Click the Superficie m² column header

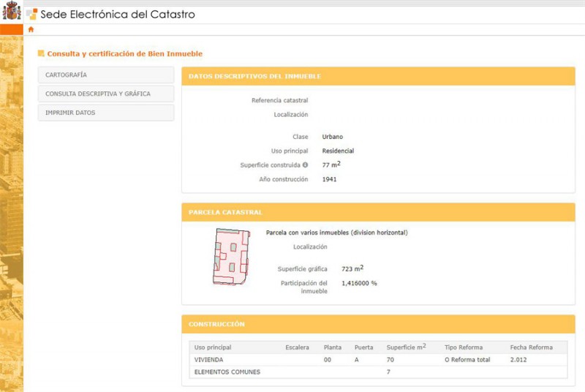[407, 347]
